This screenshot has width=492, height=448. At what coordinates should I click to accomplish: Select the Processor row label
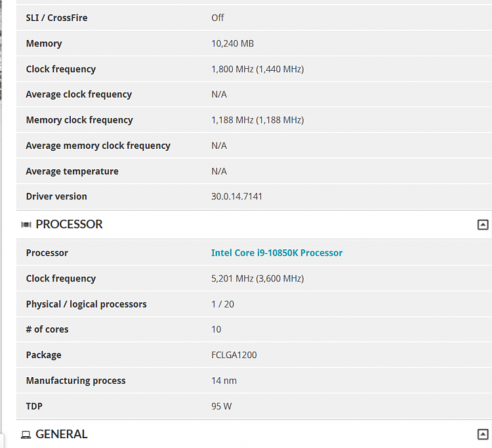(47, 253)
